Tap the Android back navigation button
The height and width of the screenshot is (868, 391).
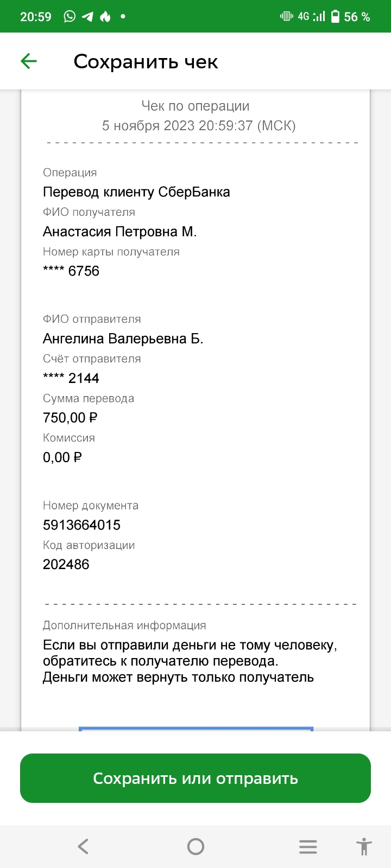click(x=83, y=846)
